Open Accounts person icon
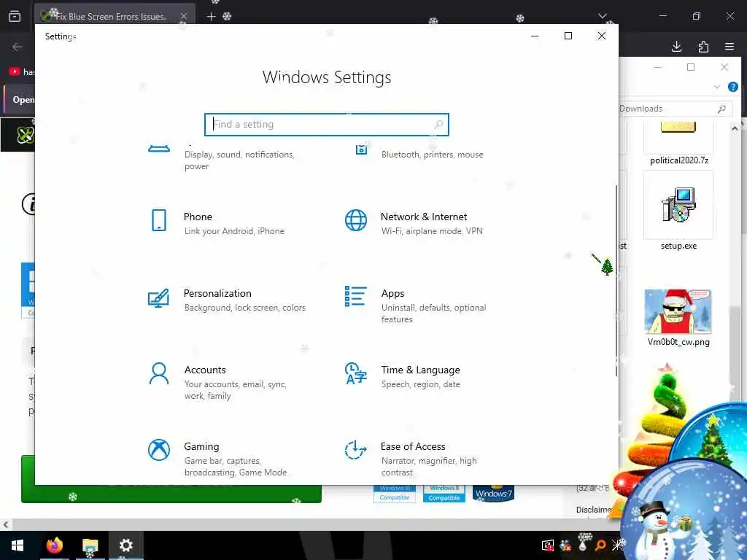 (158, 373)
